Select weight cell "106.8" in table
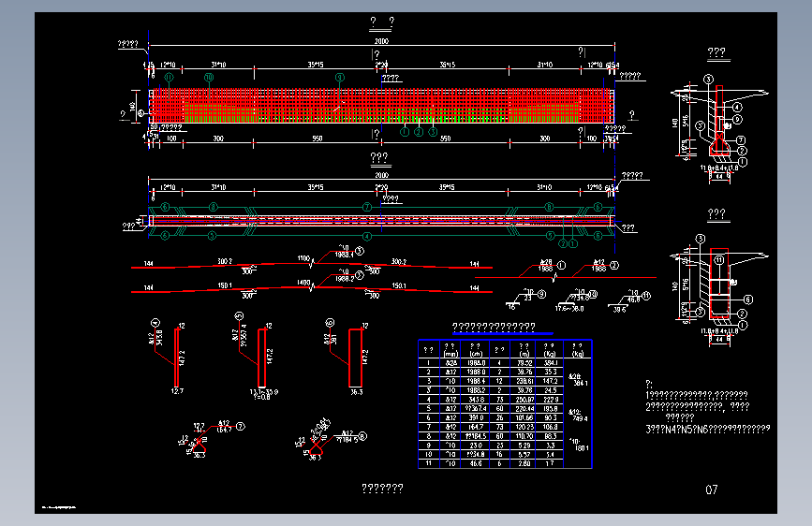 click(550, 427)
